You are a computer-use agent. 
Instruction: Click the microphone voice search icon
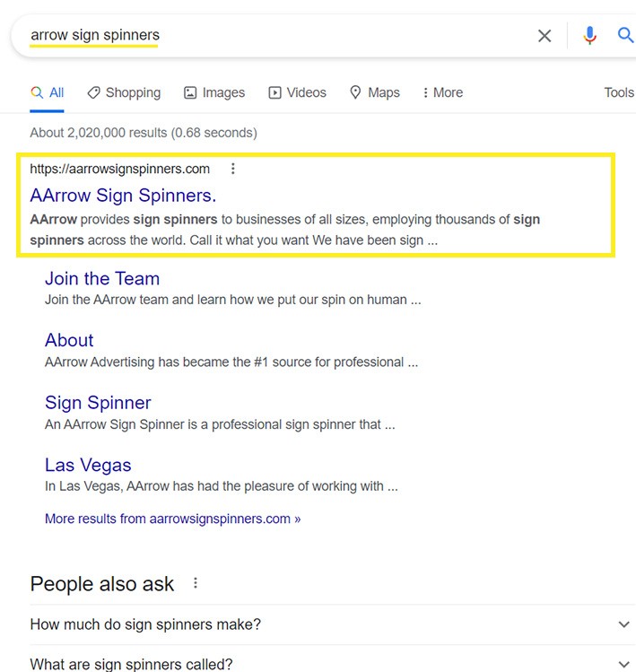589,36
